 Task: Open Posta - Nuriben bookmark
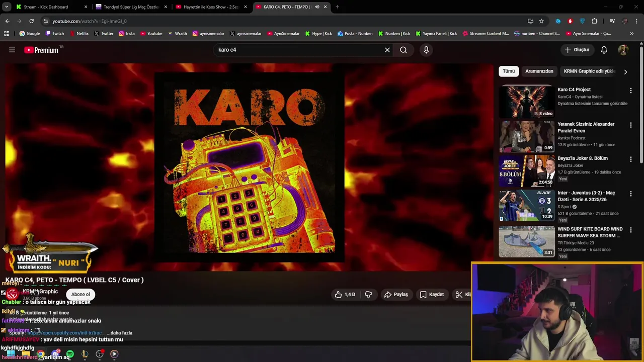tap(355, 34)
